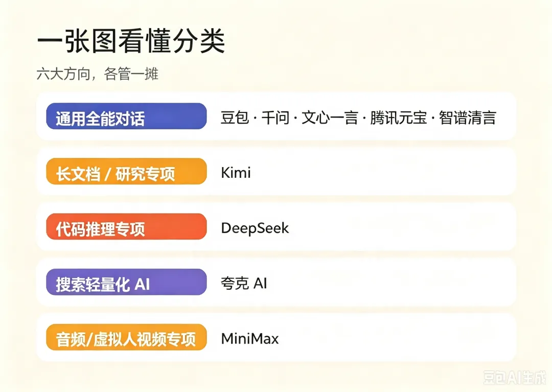Click the 一张图看懂分类 title
Viewport: 552px width, 392px height.
131,41
